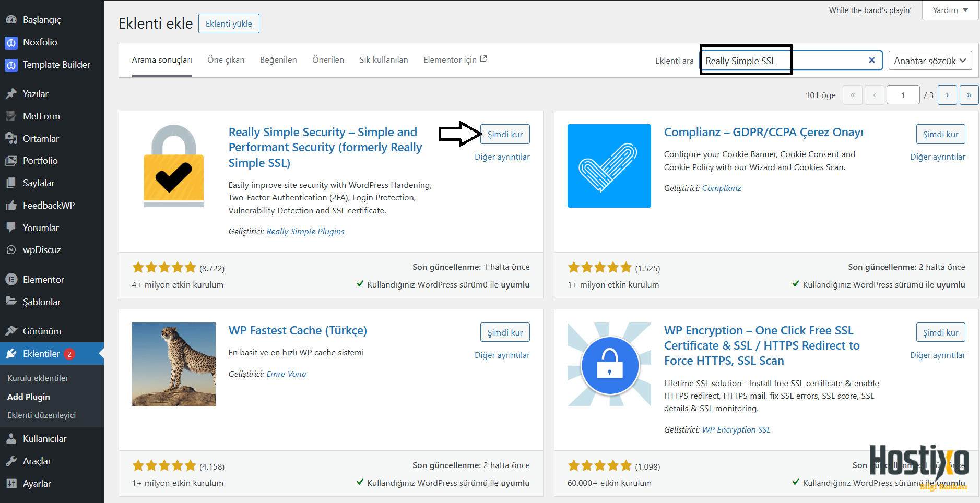The width and height of the screenshot is (980, 503).
Task: Click the Portfolio sidebar icon
Action: click(x=11, y=161)
